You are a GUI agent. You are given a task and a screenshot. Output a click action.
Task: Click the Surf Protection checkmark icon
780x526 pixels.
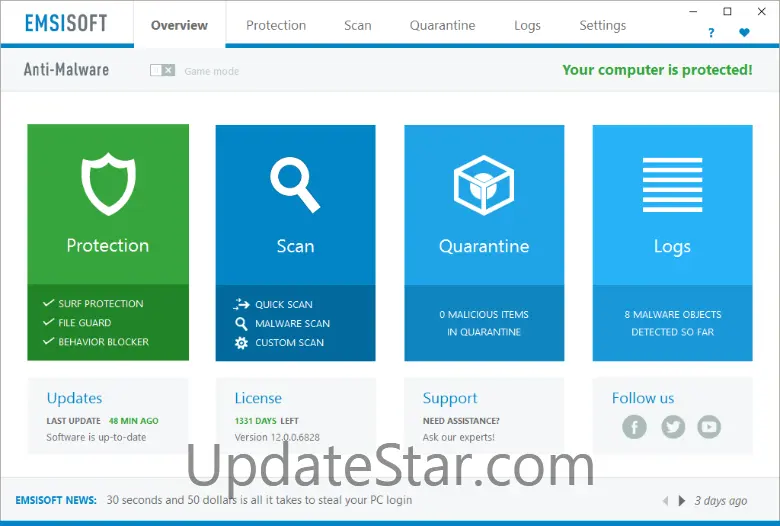[48, 303]
